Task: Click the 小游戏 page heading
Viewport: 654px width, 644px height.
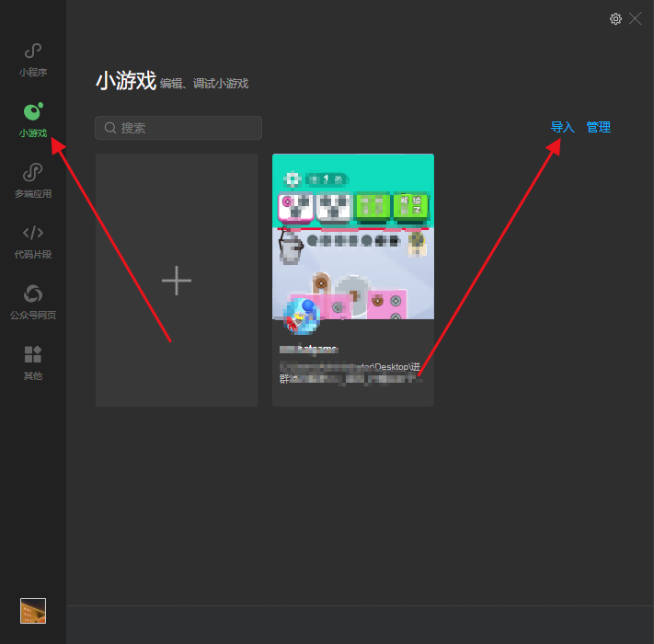Action: (x=126, y=81)
